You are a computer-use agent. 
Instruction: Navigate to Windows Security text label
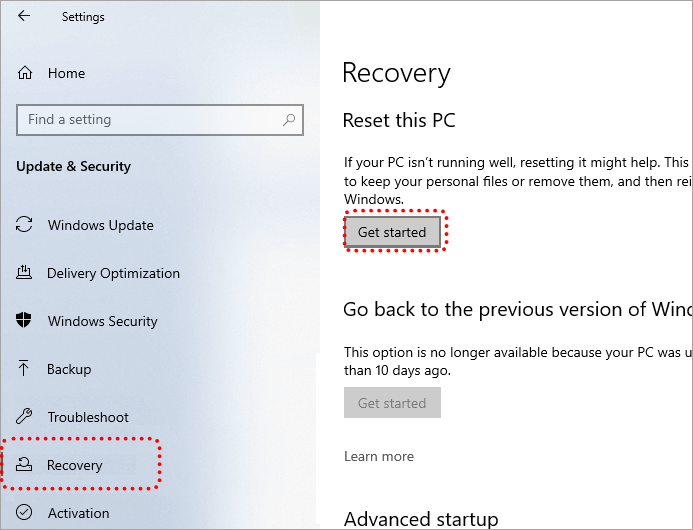click(102, 321)
